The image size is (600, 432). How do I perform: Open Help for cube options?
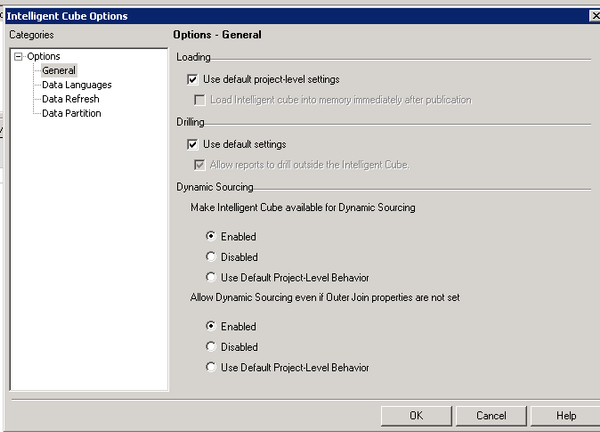click(x=566, y=415)
